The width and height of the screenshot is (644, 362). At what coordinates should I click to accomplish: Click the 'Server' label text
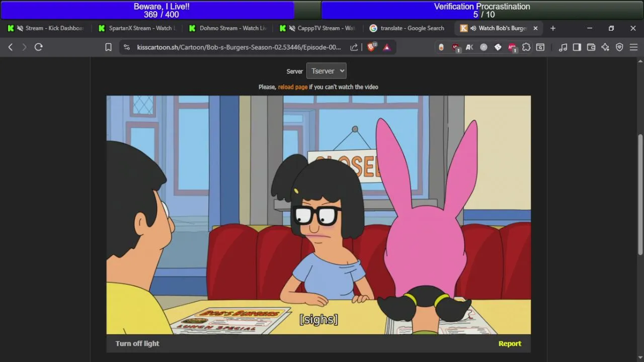click(295, 71)
